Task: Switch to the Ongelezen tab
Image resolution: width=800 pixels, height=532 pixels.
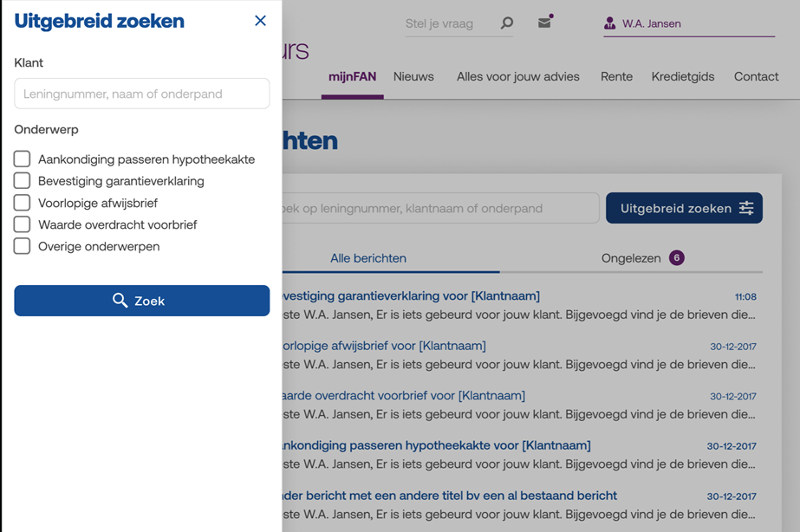Action: 630,258
